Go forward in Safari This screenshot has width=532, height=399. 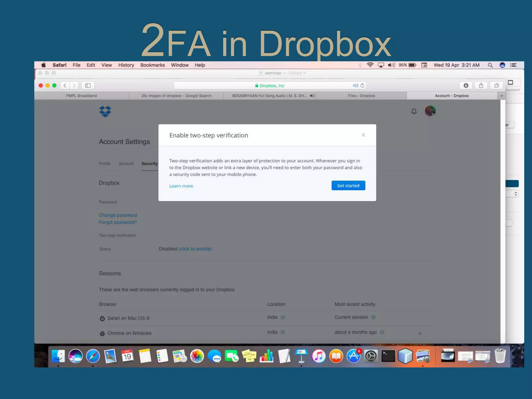(x=74, y=85)
